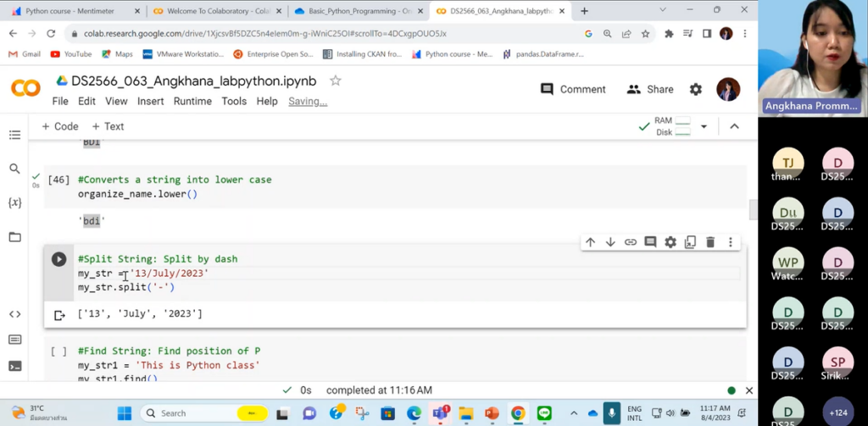The image size is (868, 426).
Task: Open the Table of contents sidebar panel
Action: (x=14, y=135)
